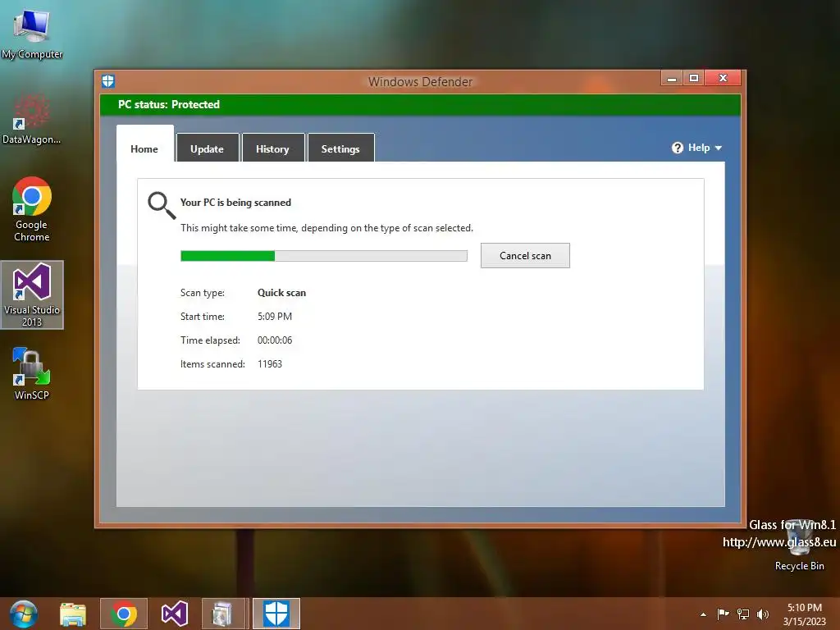
Task: Show hidden tray icons arrow
Action: point(703,614)
